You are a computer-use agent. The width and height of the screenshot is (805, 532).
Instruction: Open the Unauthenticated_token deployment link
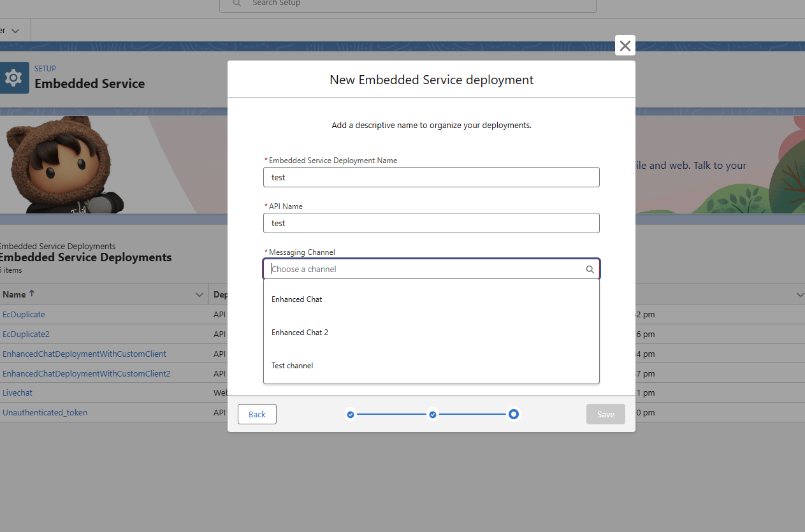(x=45, y=413)
